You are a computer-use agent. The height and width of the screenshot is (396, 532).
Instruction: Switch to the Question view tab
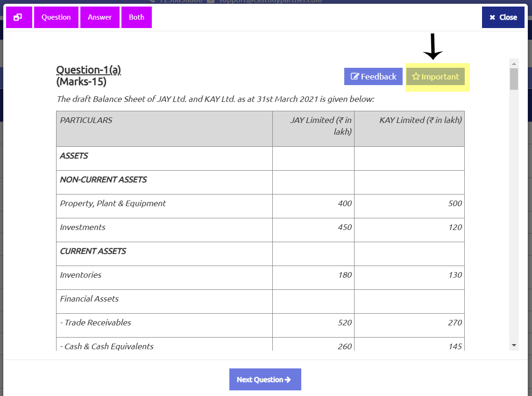(56, 17)
